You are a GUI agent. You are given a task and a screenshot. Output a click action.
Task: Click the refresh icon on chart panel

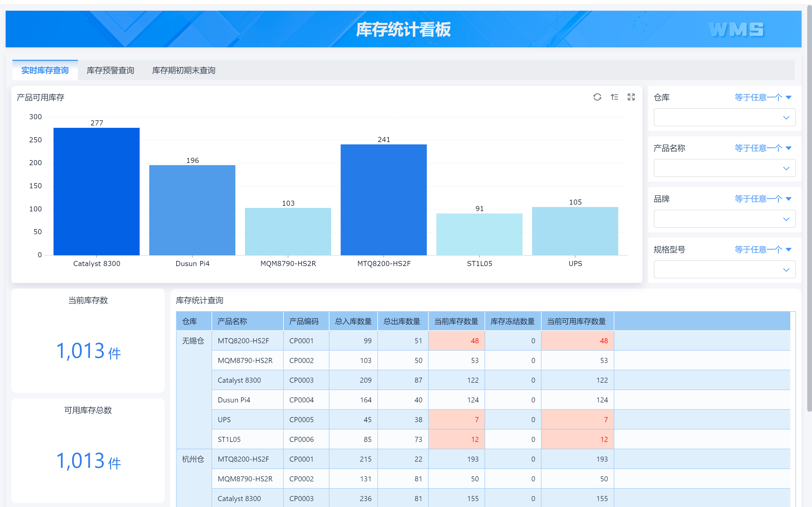(x=597, y=97)
